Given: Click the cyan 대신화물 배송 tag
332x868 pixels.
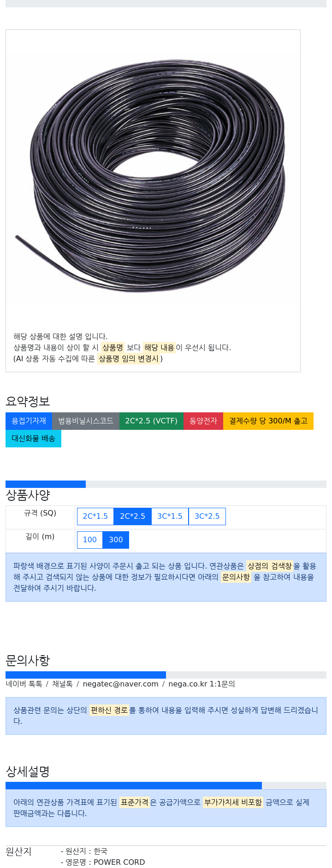Looking at the screenshot, I should (33, 439).
